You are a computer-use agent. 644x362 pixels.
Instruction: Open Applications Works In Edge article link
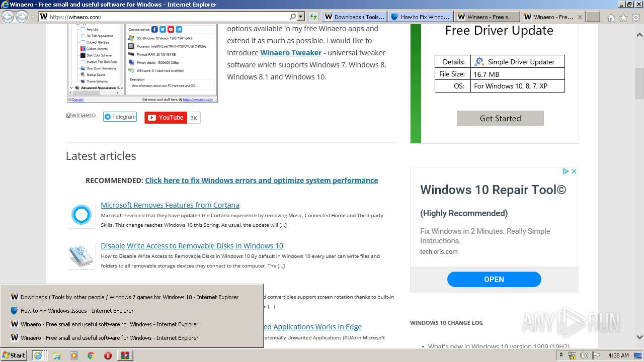pyautogui.click(x=312, y=327)
